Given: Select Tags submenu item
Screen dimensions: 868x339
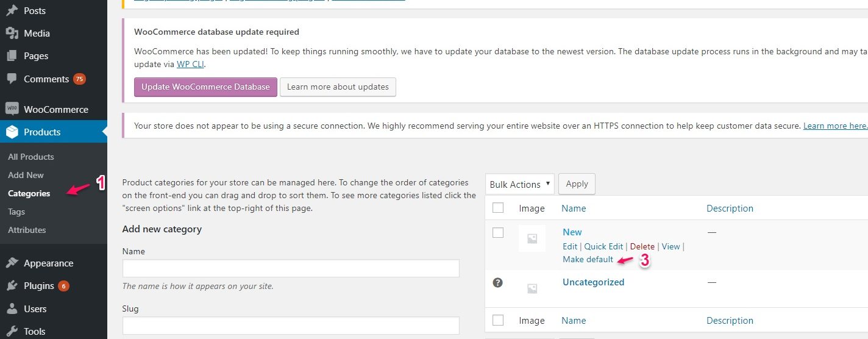Looking at the screenshot, I should 16,212.
